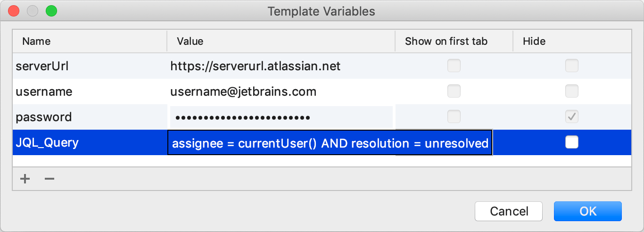The height and width of the screenshot is (232, 644).
Task: Remove selected variable with minus icon
Action: pyautogui.click(x=50, y=179)
